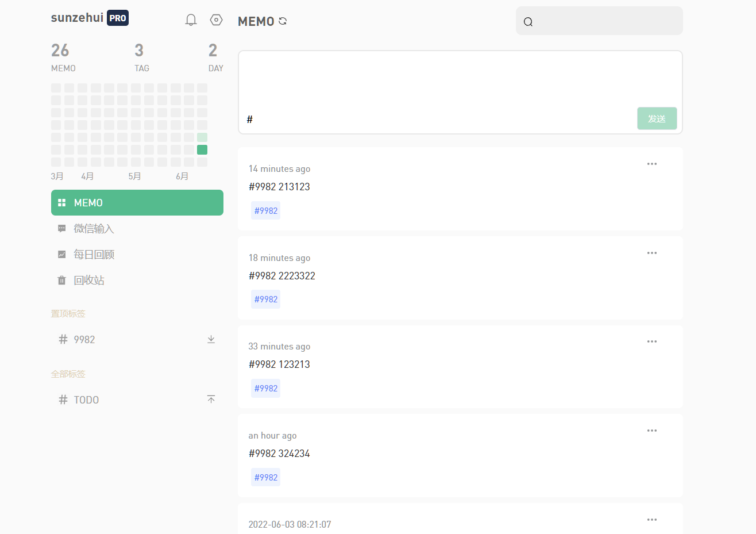Click the 26 MEMO count stat
The image size is (756, 534).
point(63,57)
